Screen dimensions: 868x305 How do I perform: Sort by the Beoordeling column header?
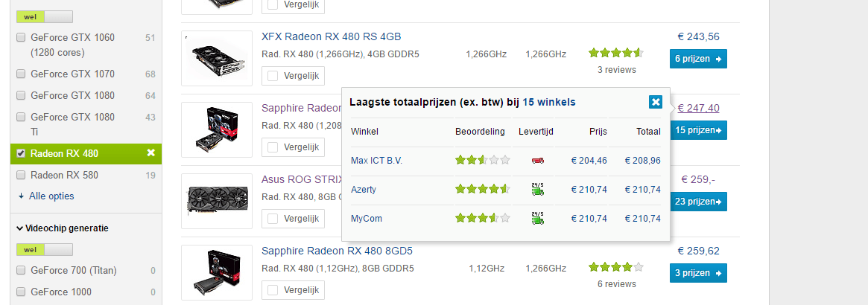[x=480, y=132]
